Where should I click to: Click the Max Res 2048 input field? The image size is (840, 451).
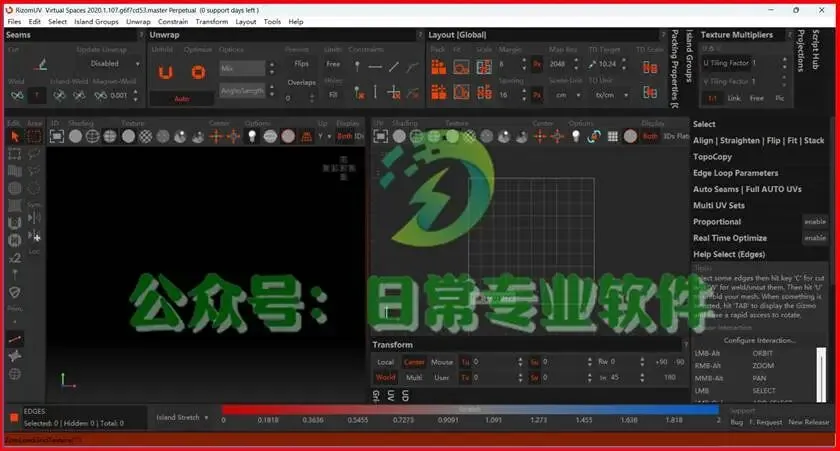click(x=558, y=64)
